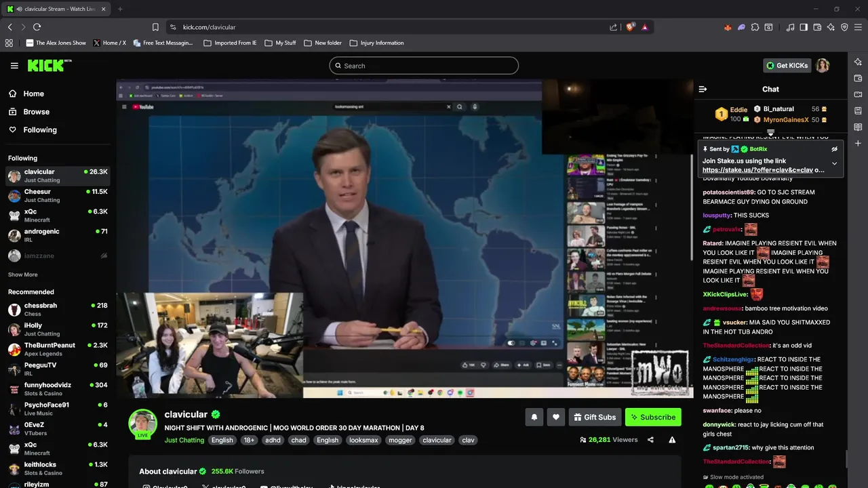Viewport: 868px width, 488px height.
Task: Select the looksmax tag
Action: point(363,440)
